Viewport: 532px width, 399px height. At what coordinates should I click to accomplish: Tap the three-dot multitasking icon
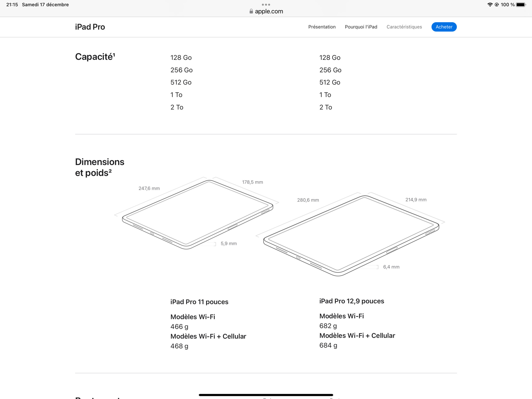coord(266,4)
